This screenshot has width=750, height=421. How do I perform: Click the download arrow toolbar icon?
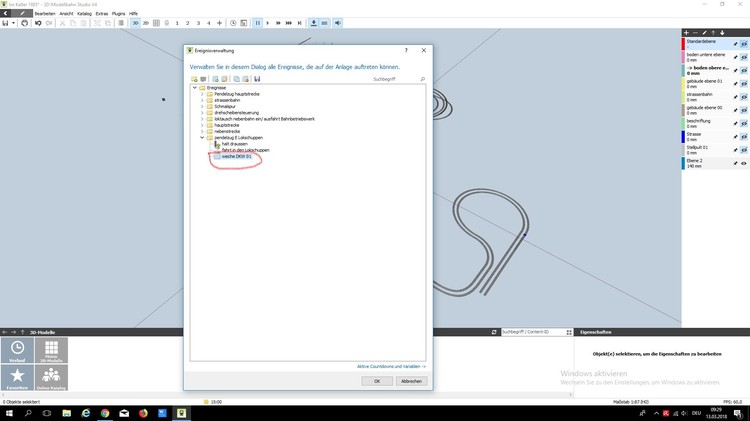click(x=314, y=23)
